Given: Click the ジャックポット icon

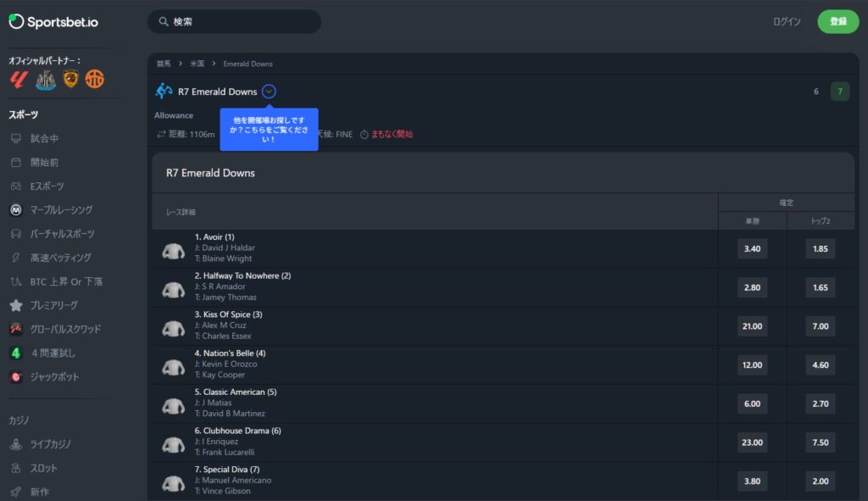Looking at the screenshot, I should pyautogui.click(x=16, y=376).
